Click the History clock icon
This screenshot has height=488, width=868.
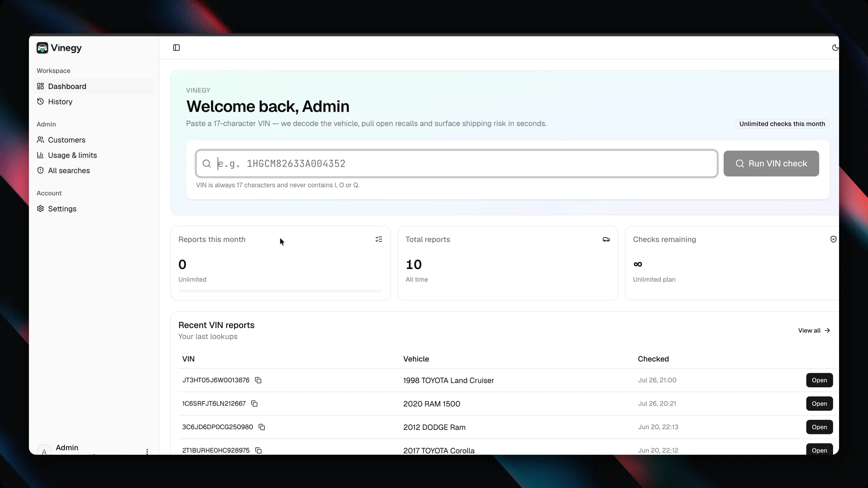pos(41,101)
